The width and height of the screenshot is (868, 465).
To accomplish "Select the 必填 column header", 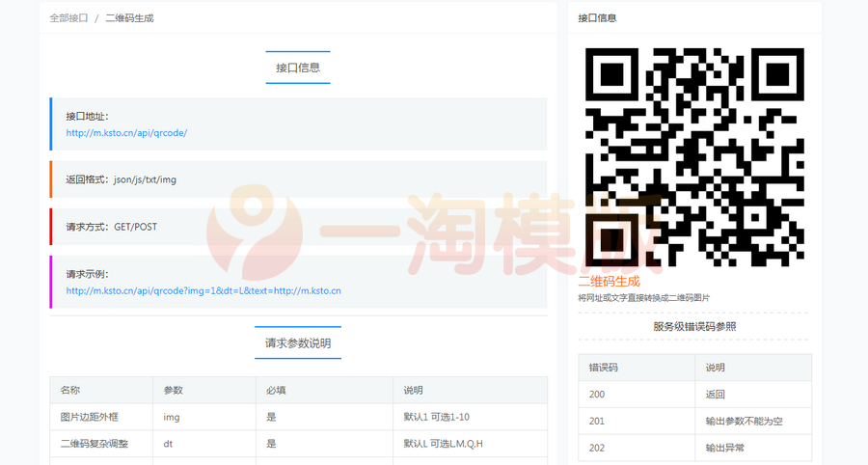I will coord(324,391).
